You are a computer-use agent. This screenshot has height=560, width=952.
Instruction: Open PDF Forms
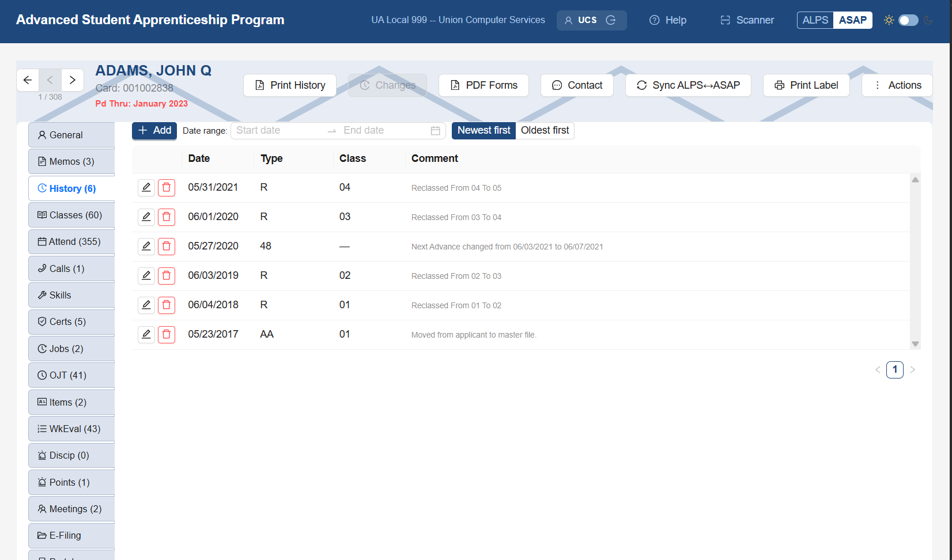coord(483,85)
